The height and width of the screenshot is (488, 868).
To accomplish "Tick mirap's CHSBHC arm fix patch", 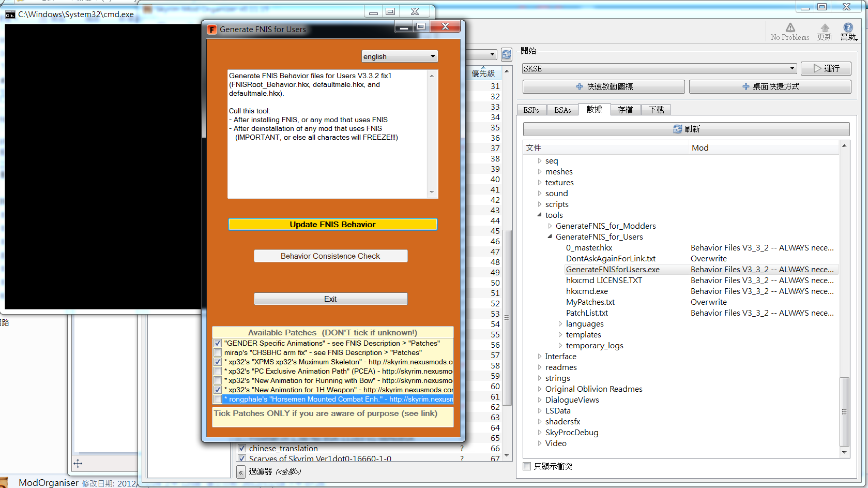I will [x=218, y=352].
